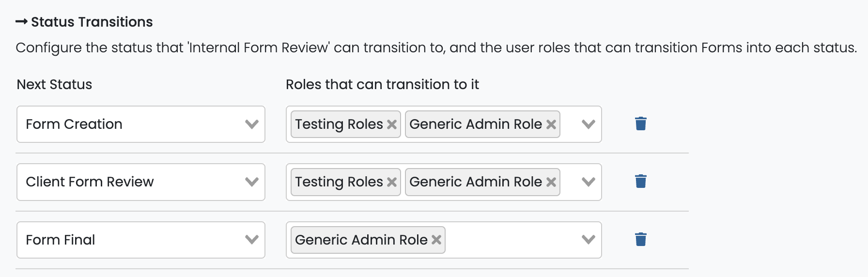This screenshot has width=868, height=277.
Task: Click empty area in Form Final roles field
Action: click(x=509, y=240)
